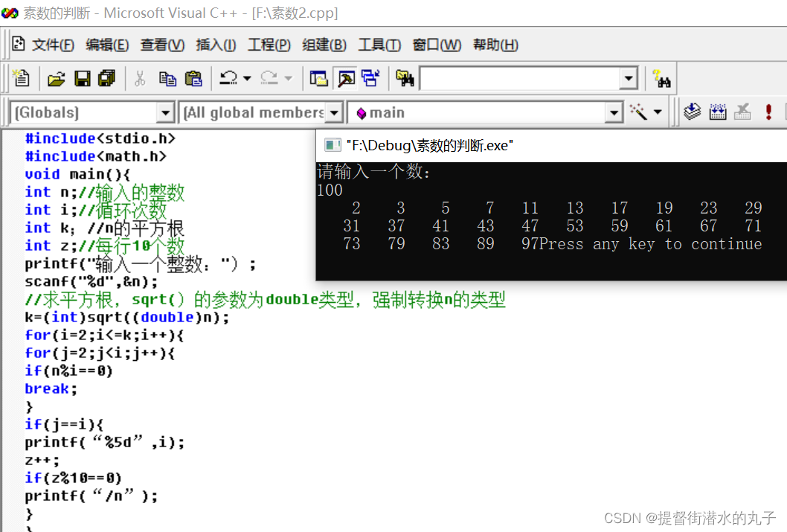Toggle the Output window icon
This screenshot has height=532, width=787.
click(x=347, y=78)
